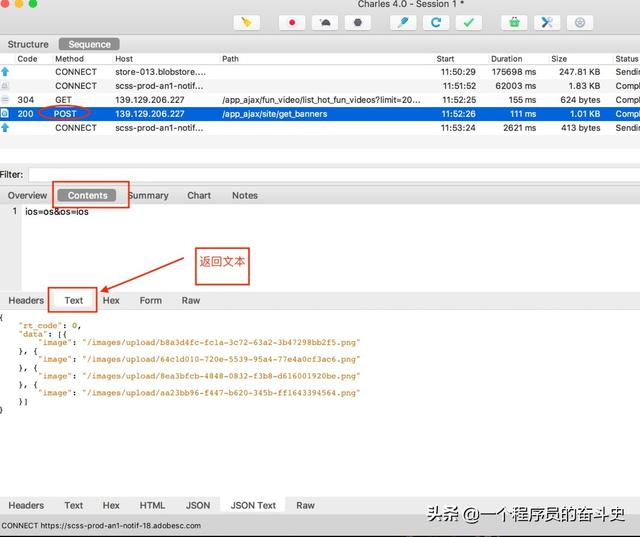Sort by the Path column header
Viewport: 640px width, 537px height.
tap(230, 59)
